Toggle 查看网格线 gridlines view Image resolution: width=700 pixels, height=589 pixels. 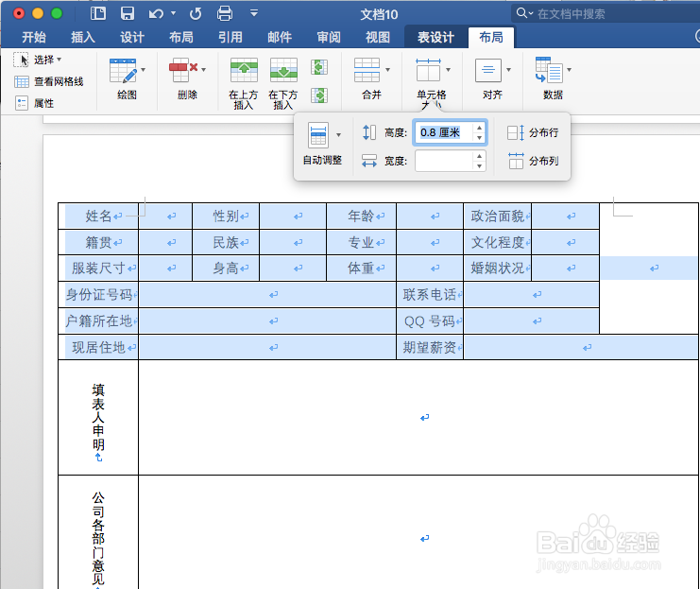49,82
